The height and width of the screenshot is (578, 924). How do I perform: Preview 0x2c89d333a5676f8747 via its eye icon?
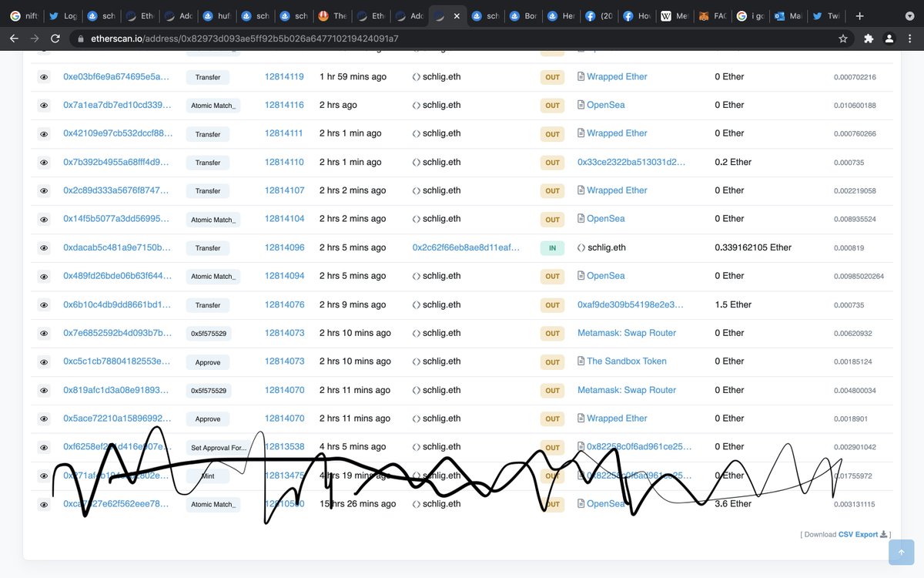[x=44, y=191]
